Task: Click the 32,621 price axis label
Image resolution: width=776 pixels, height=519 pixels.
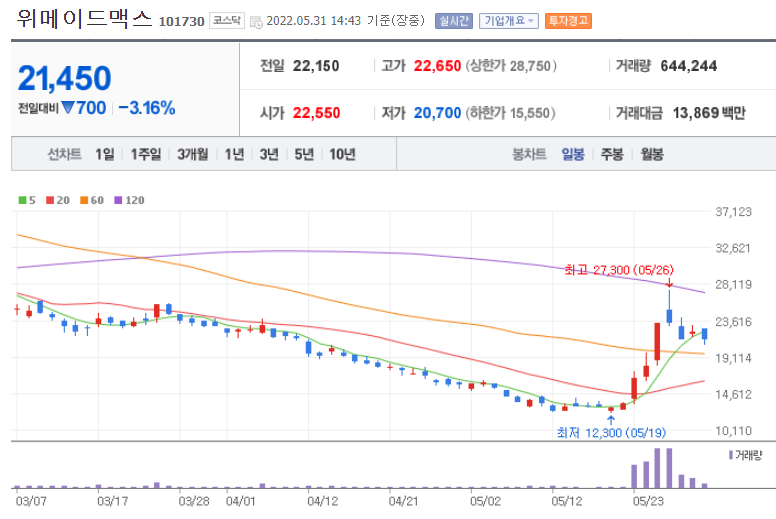Action: (x=733, y=248)
